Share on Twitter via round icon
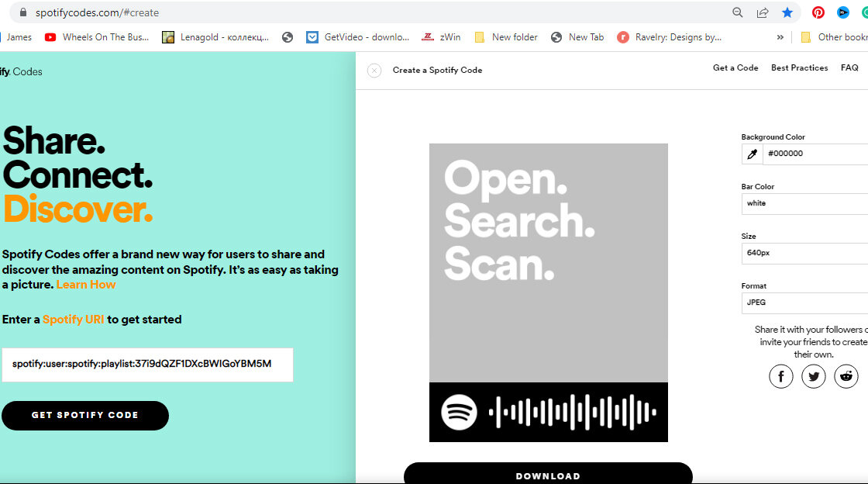868x484 pixels. (814, 376)
